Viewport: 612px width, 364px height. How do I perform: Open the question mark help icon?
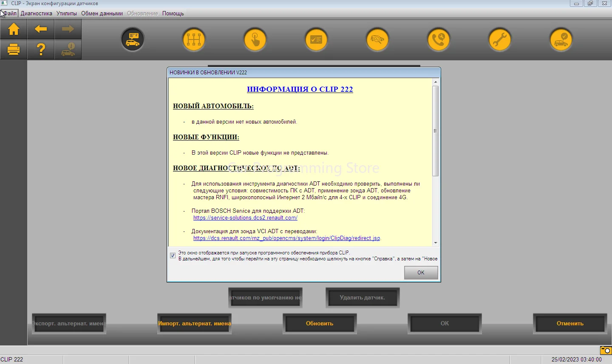41,50
